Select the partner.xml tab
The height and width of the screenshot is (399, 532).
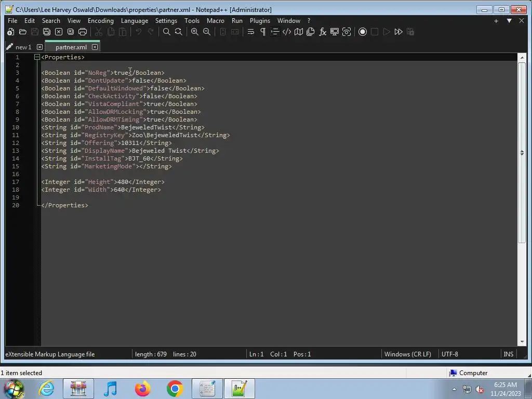(x=71, y=47)
